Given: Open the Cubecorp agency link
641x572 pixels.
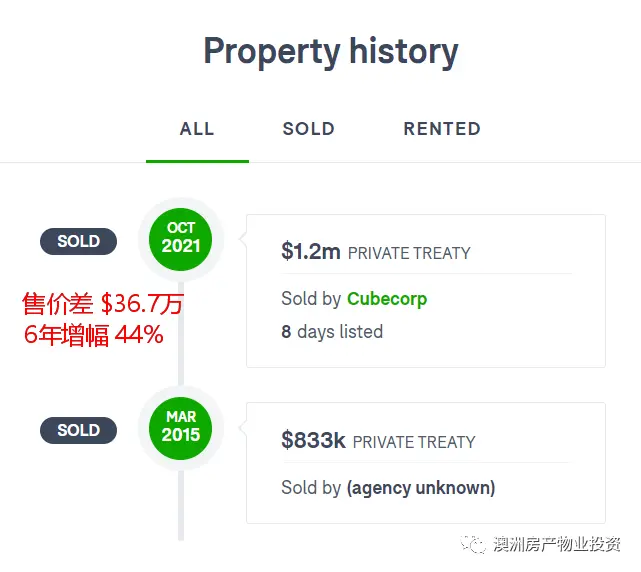Looking at the screenshot, I should pyautogui.click(x=387, y=299).
